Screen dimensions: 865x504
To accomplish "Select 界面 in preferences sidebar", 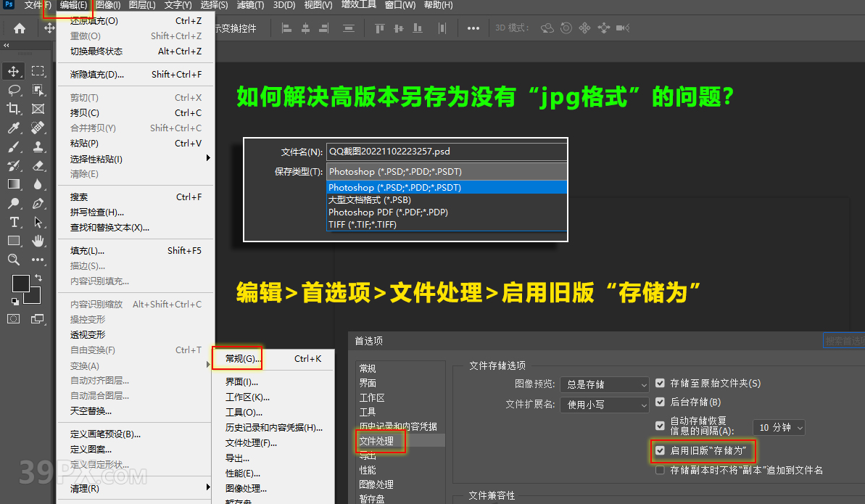I will pyautogui.click(x=368, y=383).
